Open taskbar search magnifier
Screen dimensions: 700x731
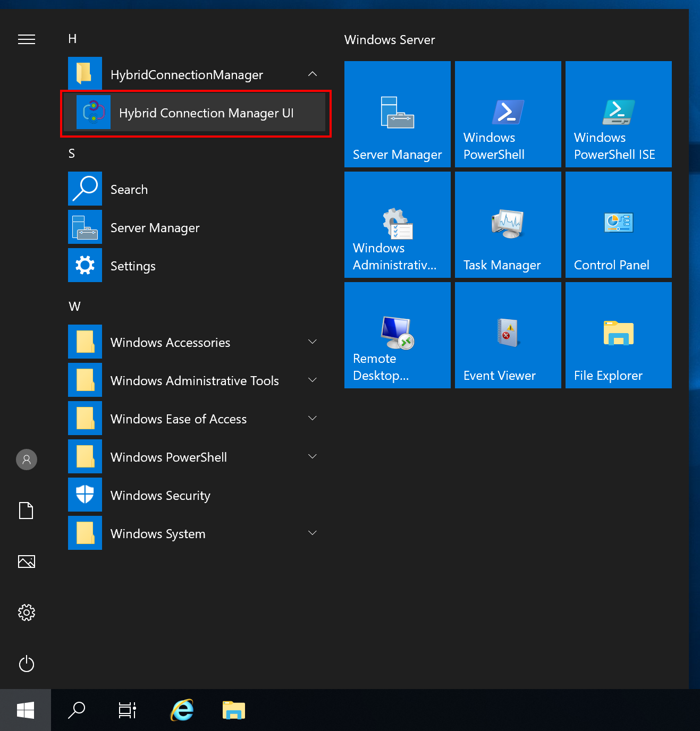[77, 710]
